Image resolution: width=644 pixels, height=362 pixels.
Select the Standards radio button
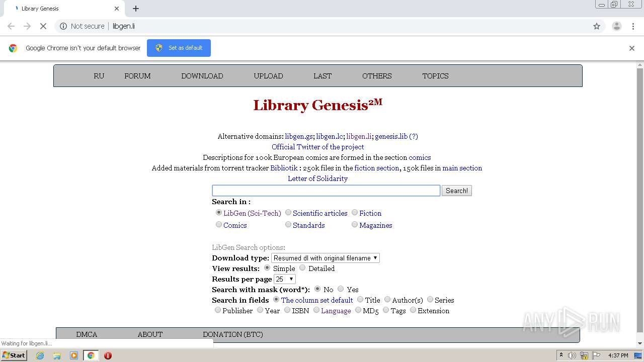288,225
